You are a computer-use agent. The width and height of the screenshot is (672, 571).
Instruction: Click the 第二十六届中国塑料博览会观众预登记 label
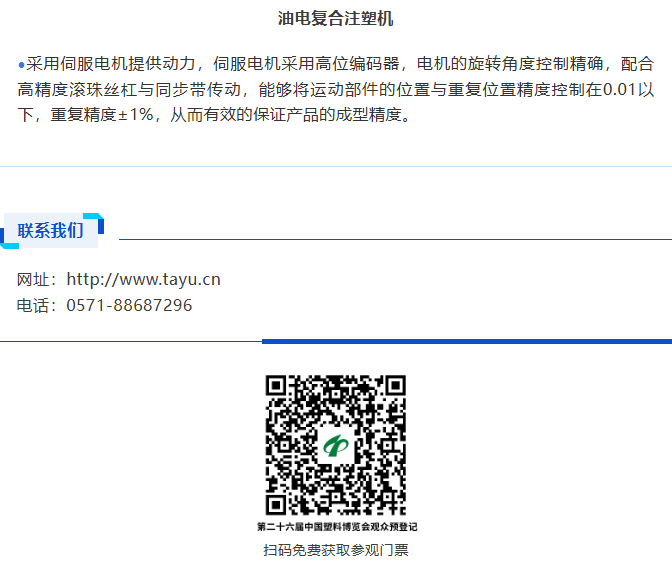click(337, 527)
